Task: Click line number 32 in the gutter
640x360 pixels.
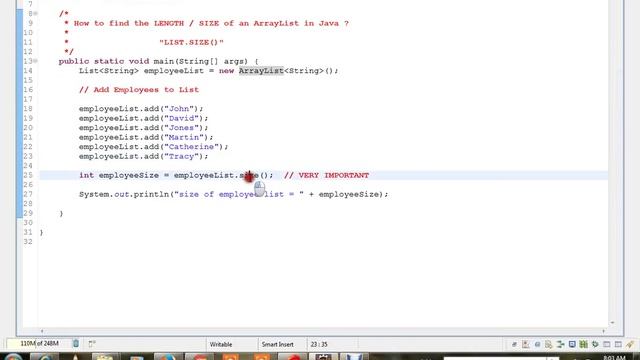Action: [28, 242]
